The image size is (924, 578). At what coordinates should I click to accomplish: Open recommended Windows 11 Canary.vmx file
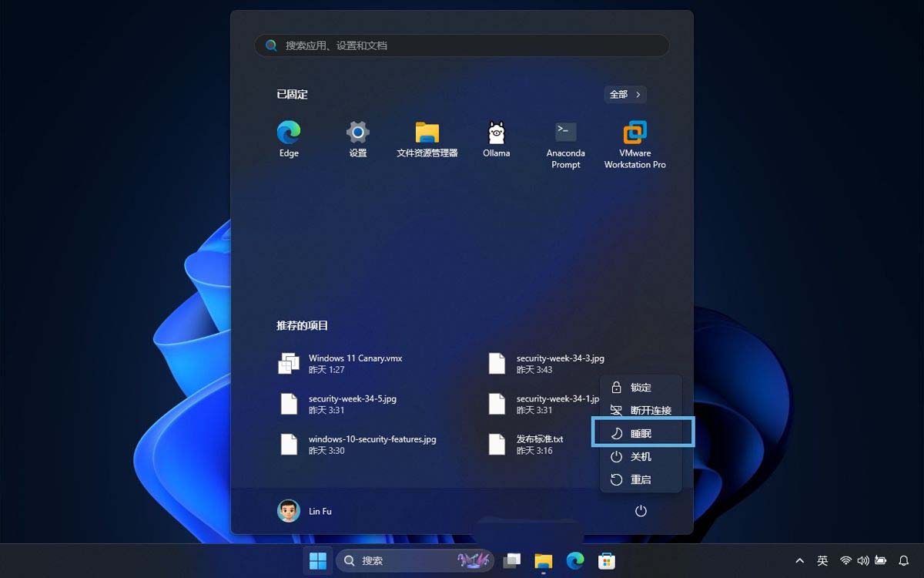point(355,364)
